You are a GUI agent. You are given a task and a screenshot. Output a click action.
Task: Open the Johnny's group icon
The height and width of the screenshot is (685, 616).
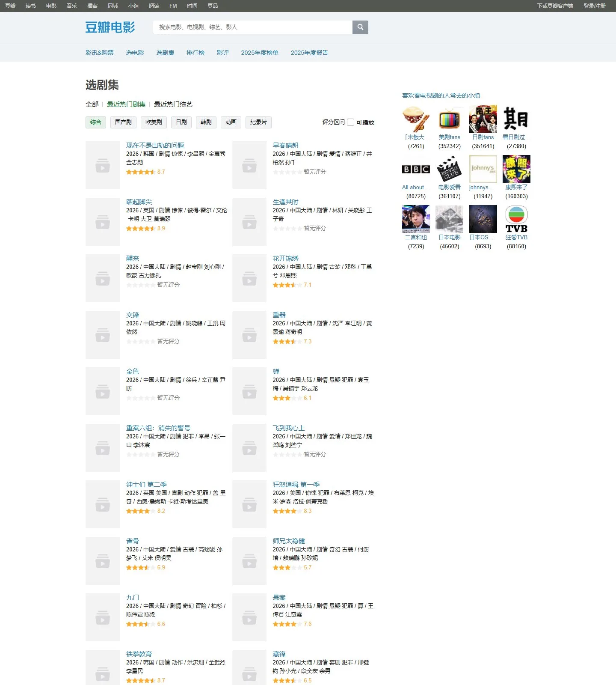[483, 169]
